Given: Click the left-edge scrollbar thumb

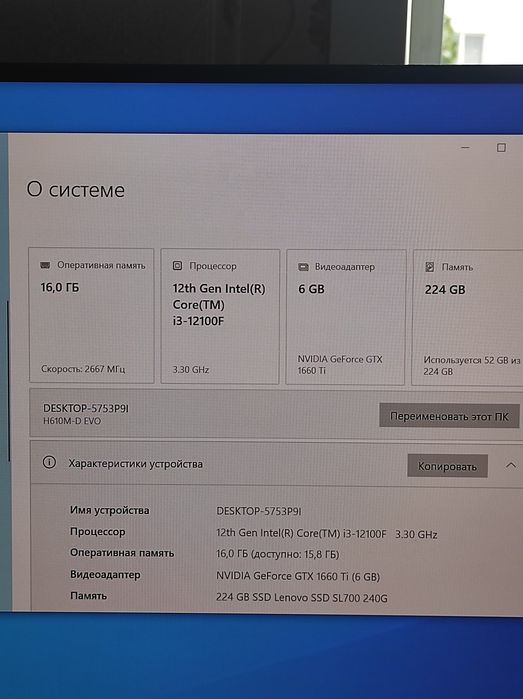Looking at the screenshot, I should pyautogui.click(x=8, y=381).
